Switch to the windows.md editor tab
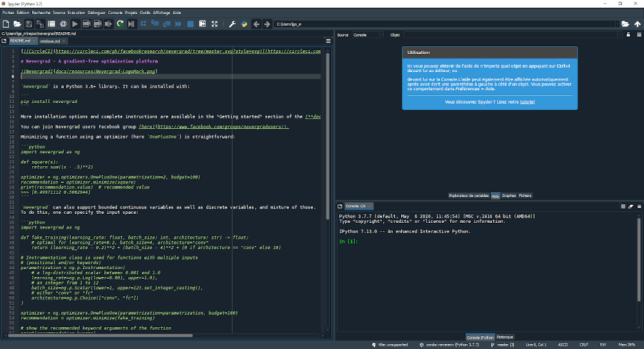Image resolution: width=644 pixels, height=349 pixels. 50,41
